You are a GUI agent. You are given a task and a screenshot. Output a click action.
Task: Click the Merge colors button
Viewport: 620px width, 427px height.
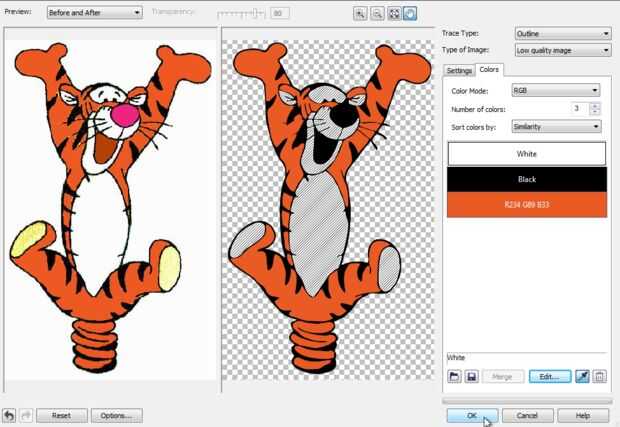(503, 376)
